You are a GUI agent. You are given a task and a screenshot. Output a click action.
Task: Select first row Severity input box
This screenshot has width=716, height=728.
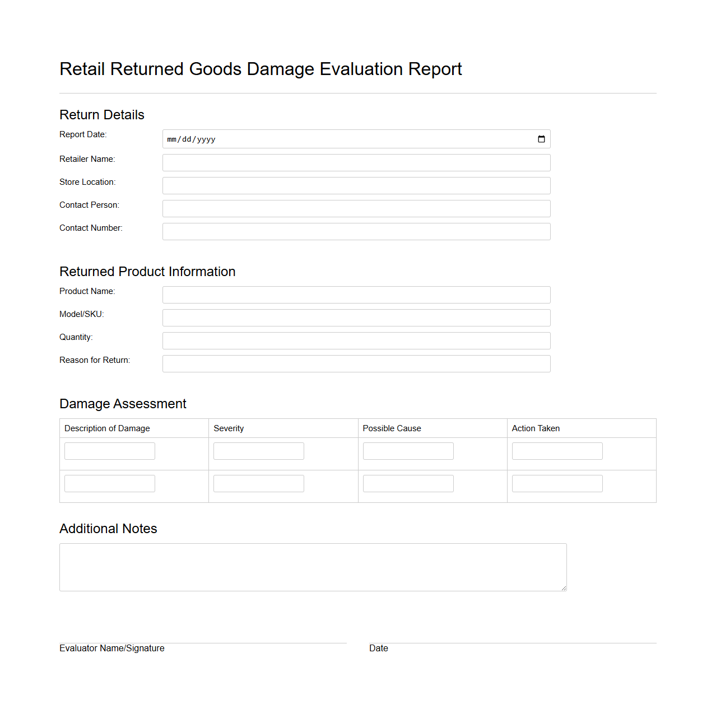(258, 451)
